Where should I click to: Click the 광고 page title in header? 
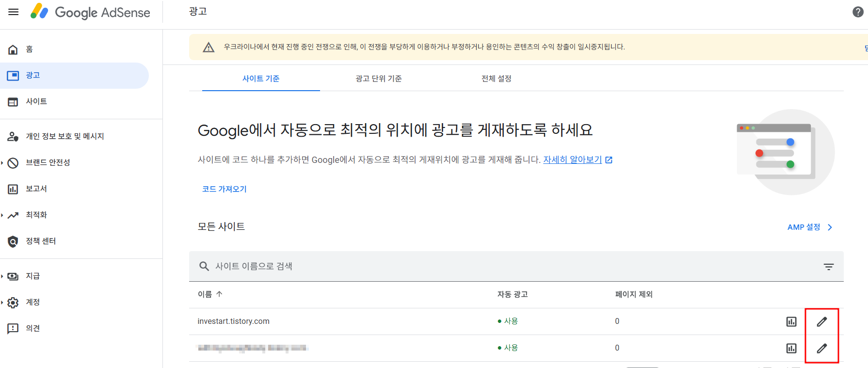click(x=198, y=12)
